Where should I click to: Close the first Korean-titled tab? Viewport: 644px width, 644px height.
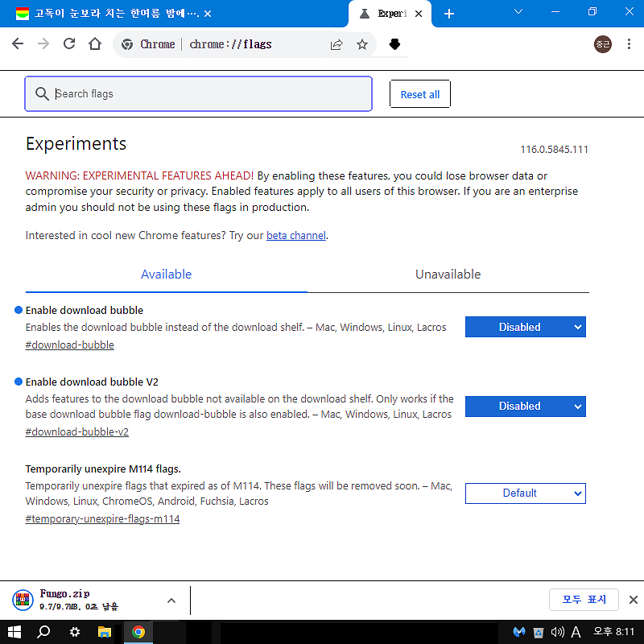tap(208, 14)
